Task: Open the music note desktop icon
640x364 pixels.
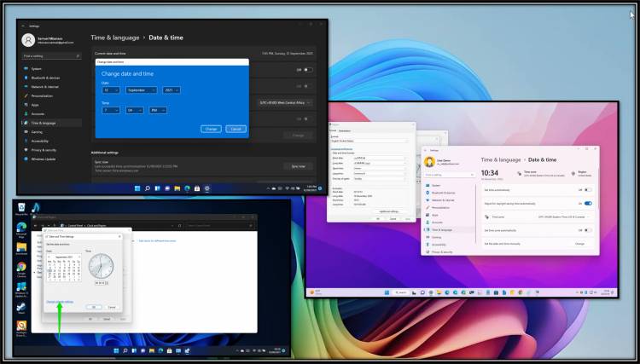Action: 36,207
